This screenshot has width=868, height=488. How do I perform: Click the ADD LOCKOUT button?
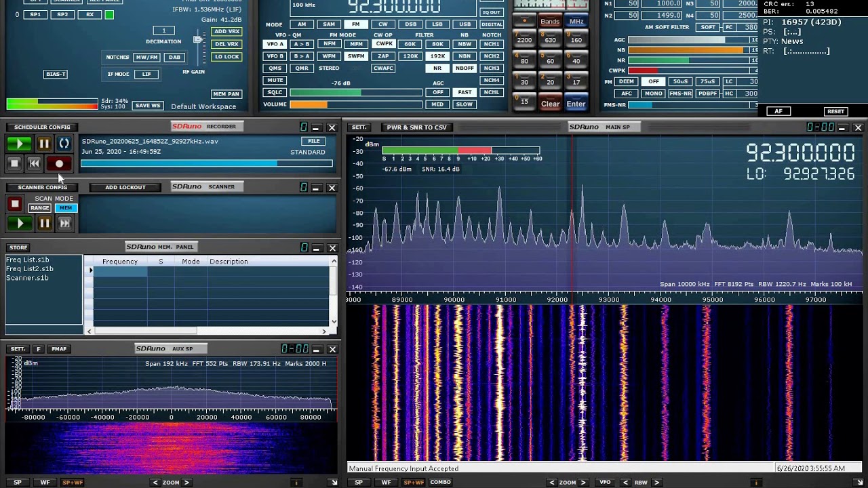tap(125, 187)
